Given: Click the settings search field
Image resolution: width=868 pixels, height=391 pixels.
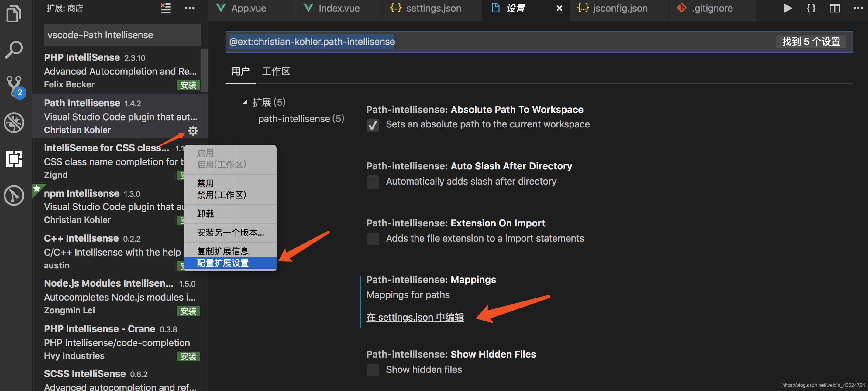Looking at the screenshot, I should click(x=539, y=42).
